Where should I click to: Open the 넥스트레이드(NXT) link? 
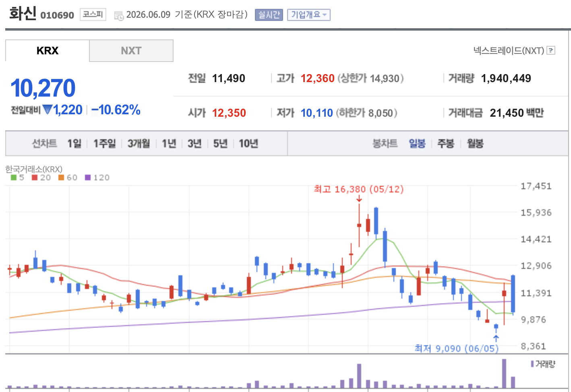(509, 50)
